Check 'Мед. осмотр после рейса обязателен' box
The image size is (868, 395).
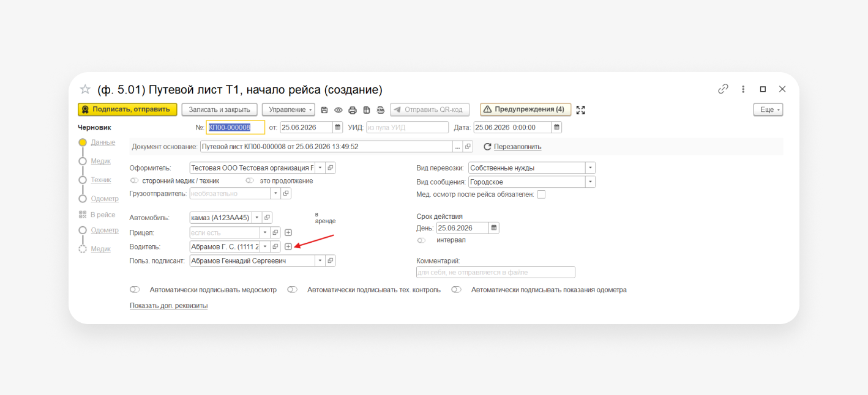[541, 194]
